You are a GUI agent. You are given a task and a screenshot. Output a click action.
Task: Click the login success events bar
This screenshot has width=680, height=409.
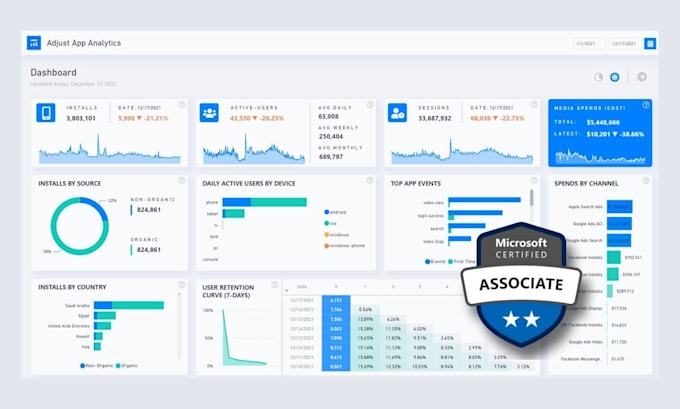(x=475, y=213)
